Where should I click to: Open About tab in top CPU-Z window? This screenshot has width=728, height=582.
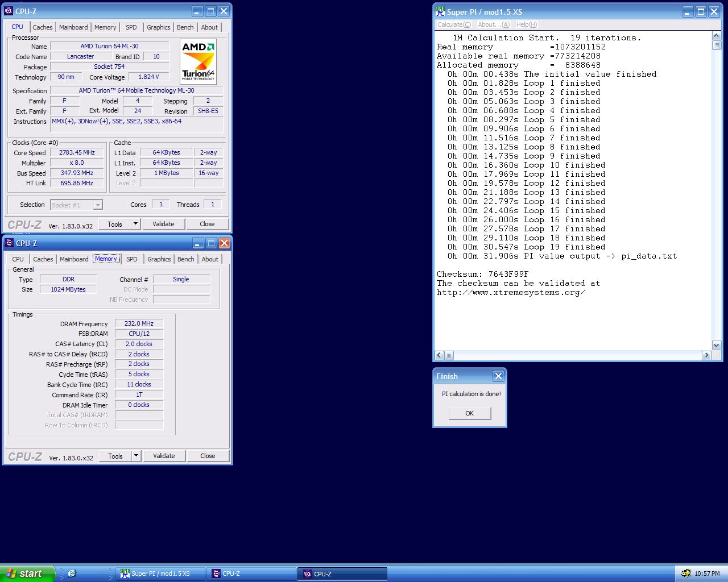(x=209, y=27)
